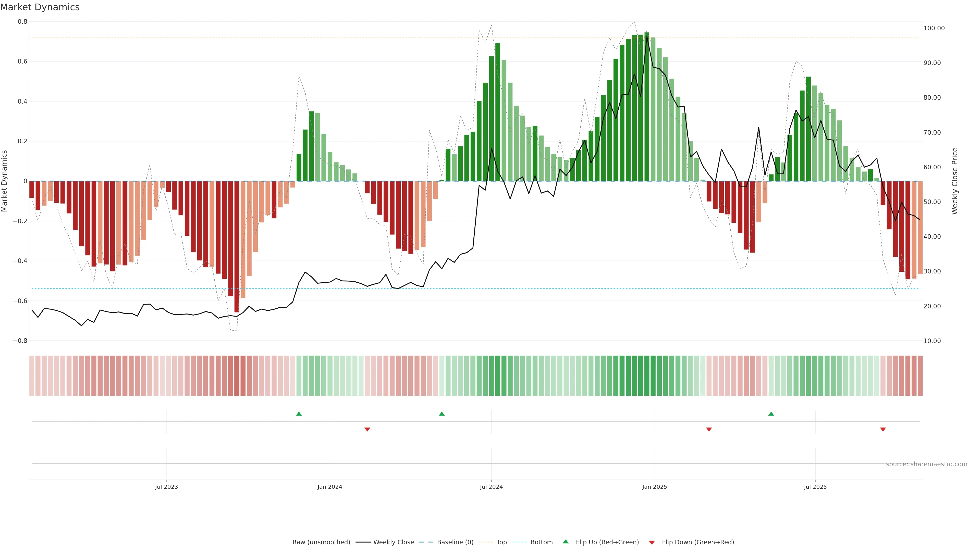Viewport: 980px width, 551px height.
Task: Click the third green flip-up marker before Jul 2025
Action: 771,414
